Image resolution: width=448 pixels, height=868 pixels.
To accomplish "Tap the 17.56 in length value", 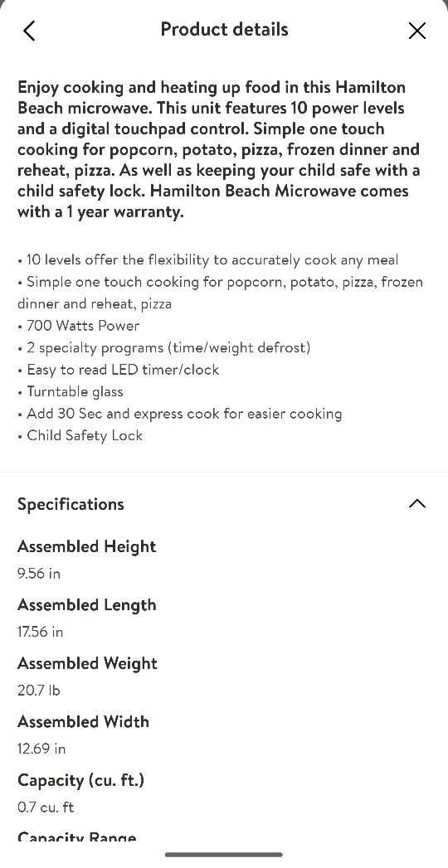I will (x=41, y=632).
